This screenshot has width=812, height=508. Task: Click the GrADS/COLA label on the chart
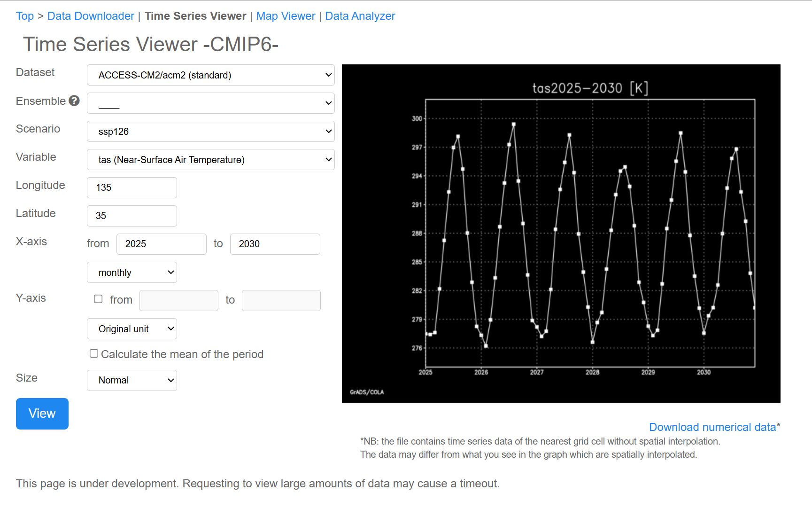tap(367, 392)
